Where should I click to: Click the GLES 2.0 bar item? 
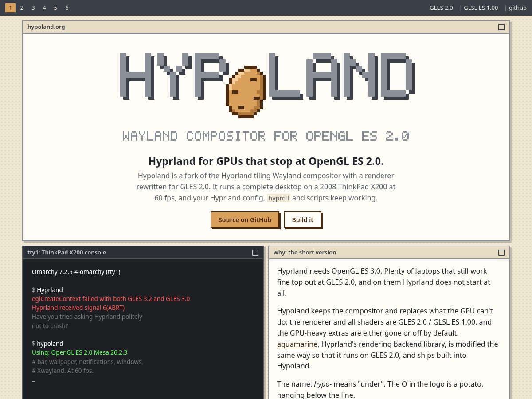point(441,8)
